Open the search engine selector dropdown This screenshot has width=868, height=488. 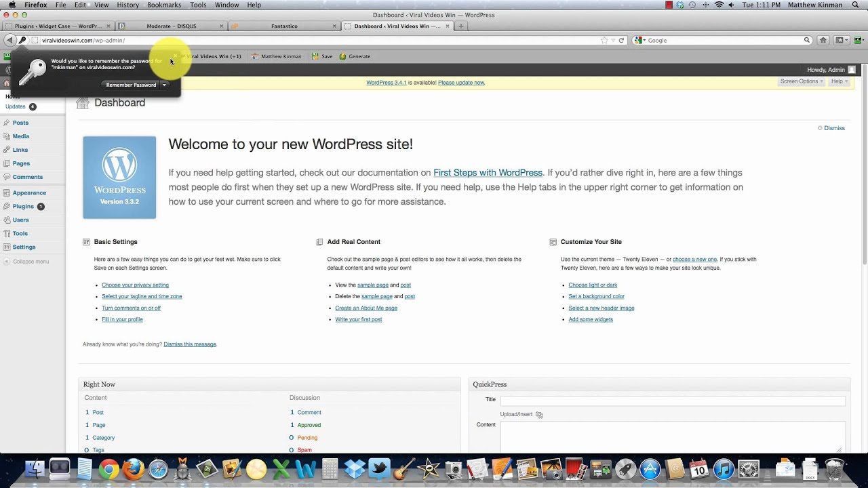[639, 41]
